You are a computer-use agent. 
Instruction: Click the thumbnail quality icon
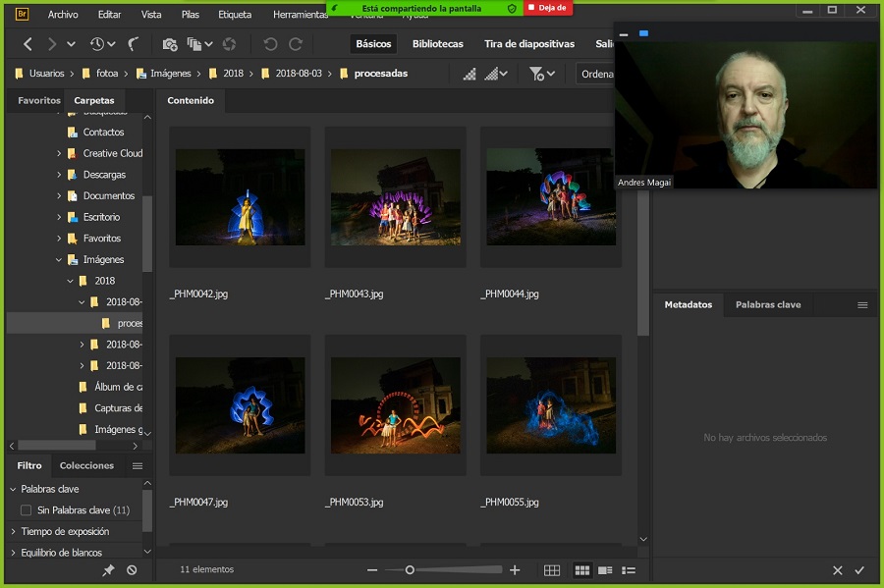[470, 74]
